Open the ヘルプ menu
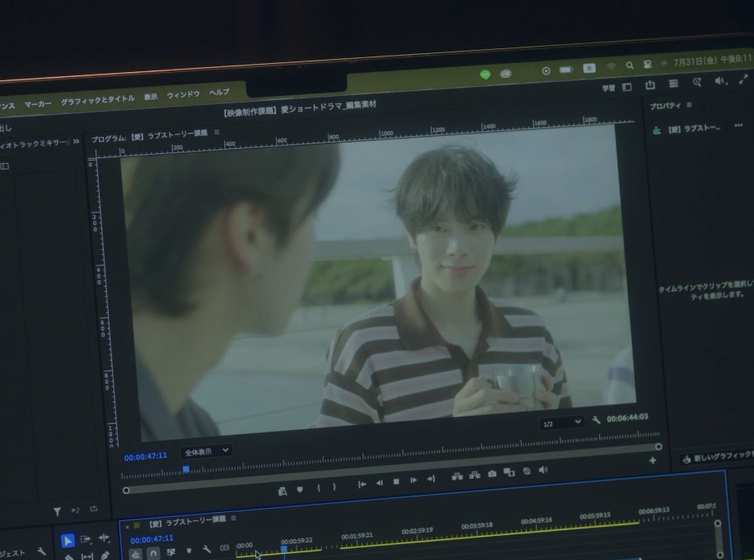Screen dimensions: 754x560 [219, 92]
